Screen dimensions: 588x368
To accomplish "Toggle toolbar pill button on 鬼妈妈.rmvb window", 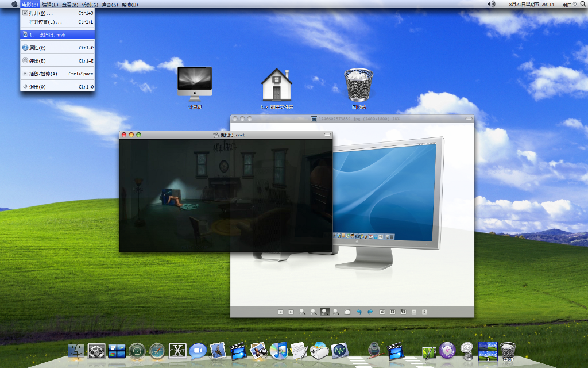I will tap(327, 135).
